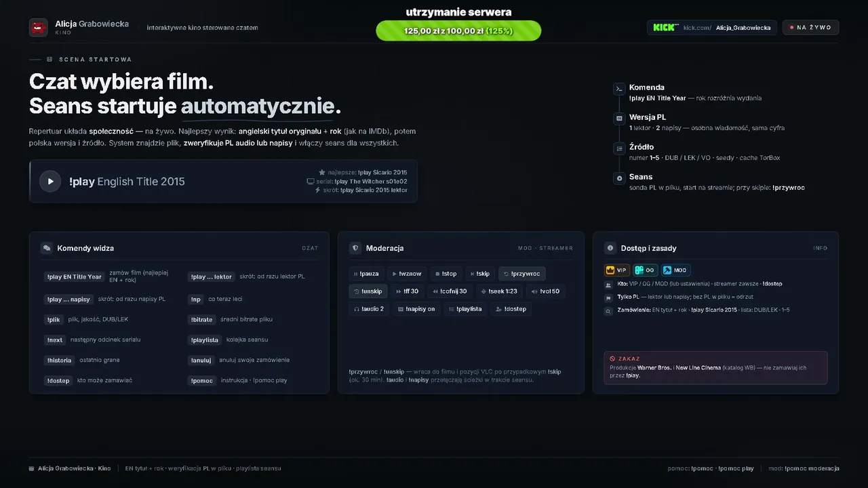This screenshot has width=868, height=488.
Task: Click the 'mod: !pomoc moderacja' footer text
Action: [x=804, y=468]
